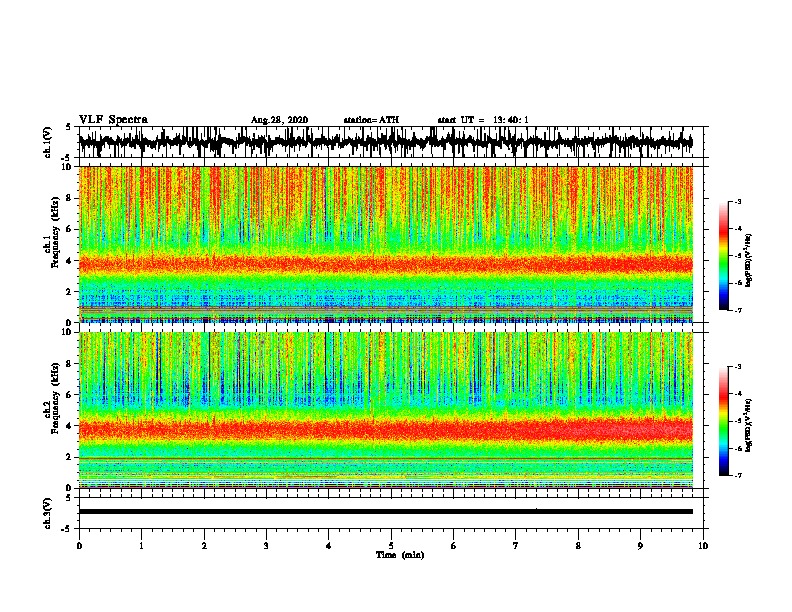Click the time axis tick label "4"

tap(329, 546)
